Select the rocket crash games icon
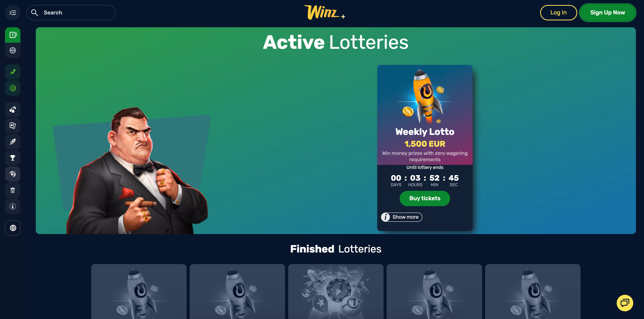Viewport: 644px width, 319px height. pos(13,142)
